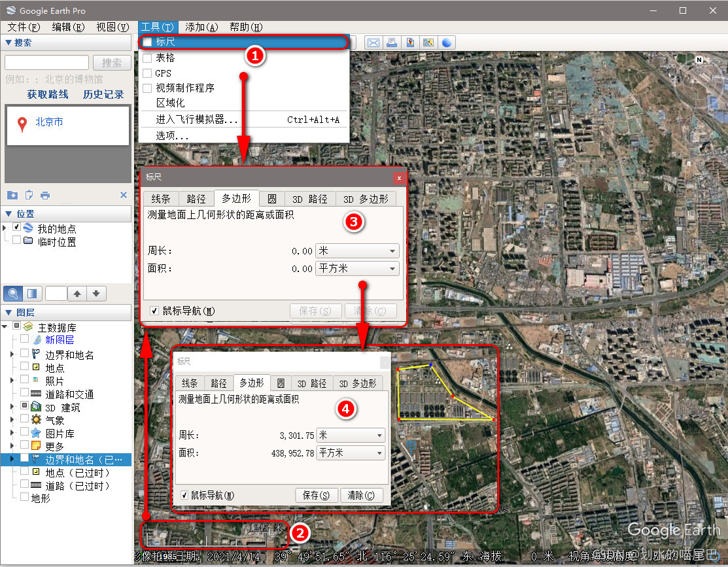The width and height of the screenshot is (728, 567).
Task: Close the 标尺 ruler dialog
Action: pos(399,178)
